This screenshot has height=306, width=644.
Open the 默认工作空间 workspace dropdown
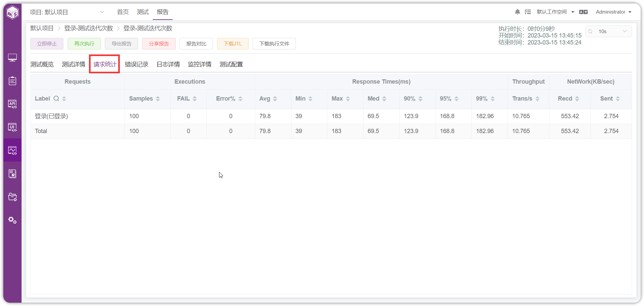(555, 12)
